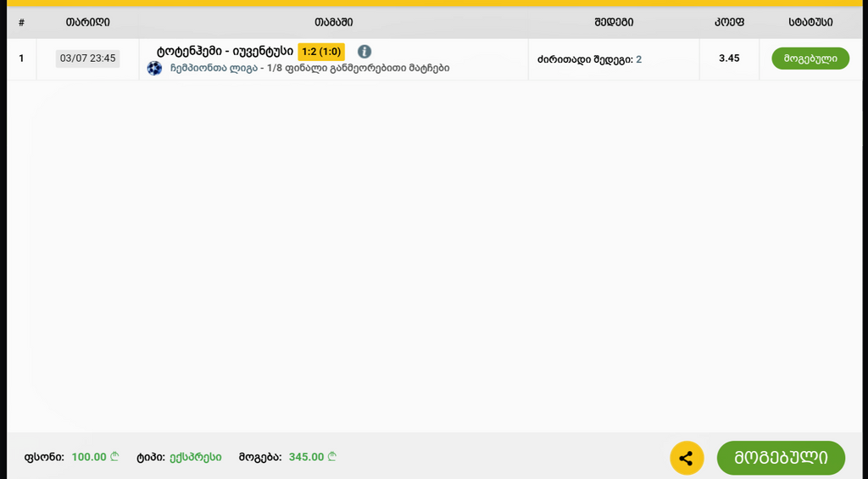Click the coefficient value 3.45

(729, 58)
